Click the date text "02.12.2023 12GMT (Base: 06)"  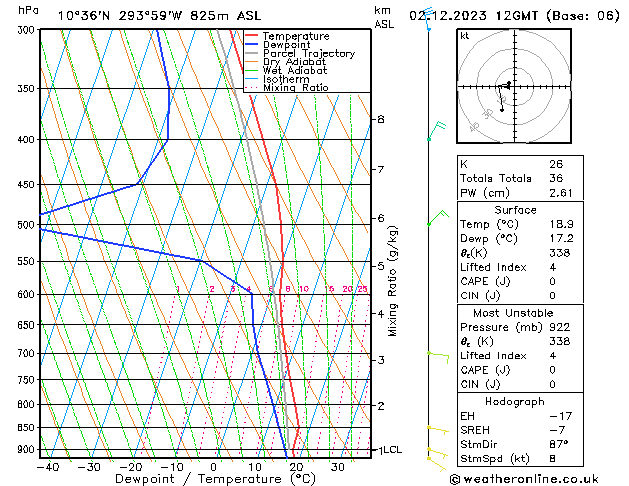(x=514, y=16)
